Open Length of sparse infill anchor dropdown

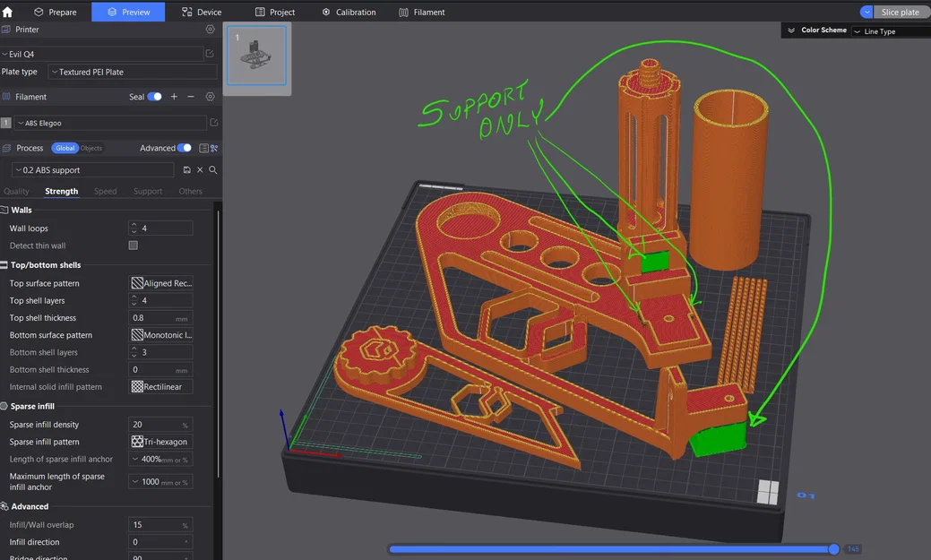(x=161, y=459)
